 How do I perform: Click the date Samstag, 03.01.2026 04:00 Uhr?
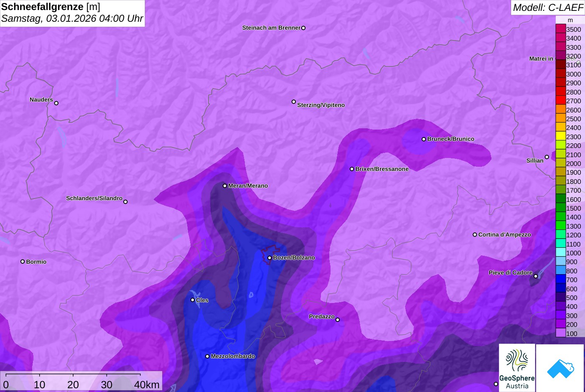coord(72,18)
